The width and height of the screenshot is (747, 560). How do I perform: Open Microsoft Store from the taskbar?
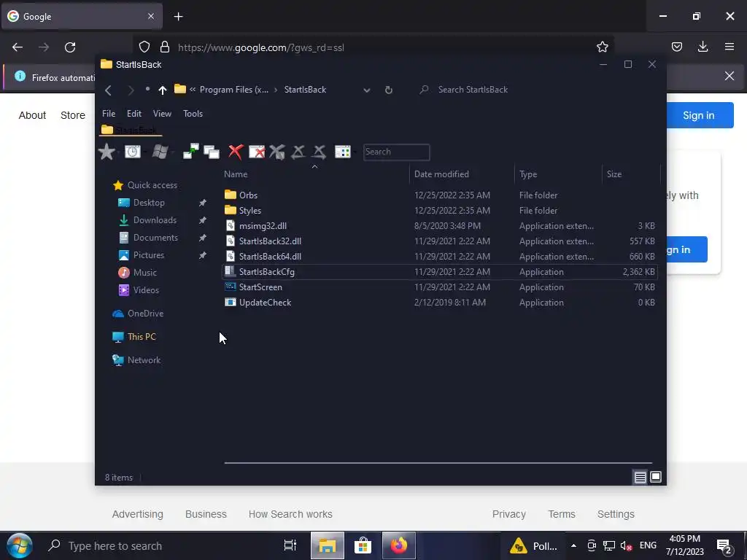(363, 545)
